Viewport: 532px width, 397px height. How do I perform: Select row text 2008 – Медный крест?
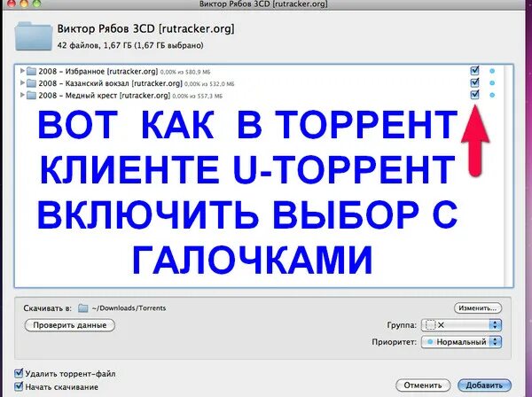pyautogui.click(x=78, y=96)
